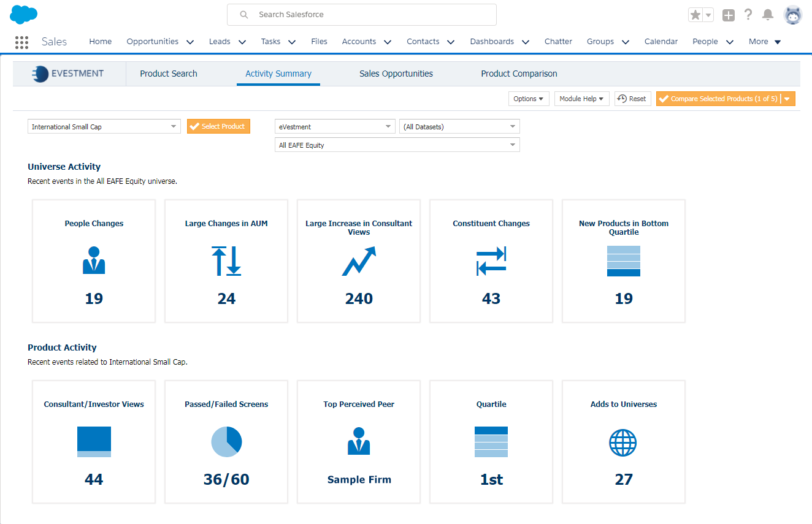Click the Select Product button
The image size is (812, 524).
tap(218, 126)
